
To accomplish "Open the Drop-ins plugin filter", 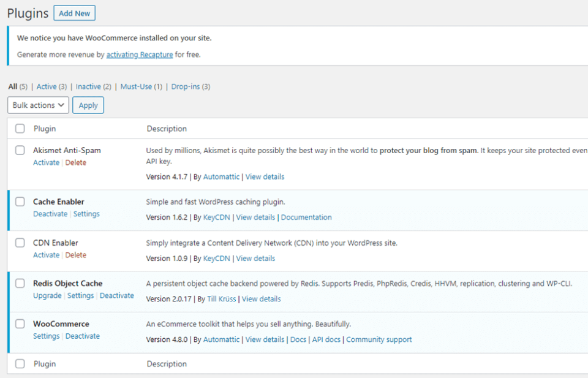I will pyautogui.click(x=186, y=87).
